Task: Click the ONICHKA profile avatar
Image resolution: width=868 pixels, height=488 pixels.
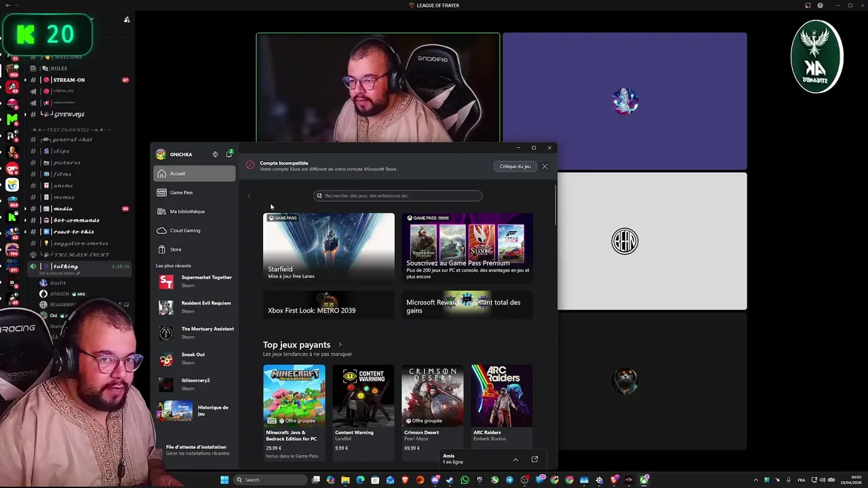Action: point(161,155)
